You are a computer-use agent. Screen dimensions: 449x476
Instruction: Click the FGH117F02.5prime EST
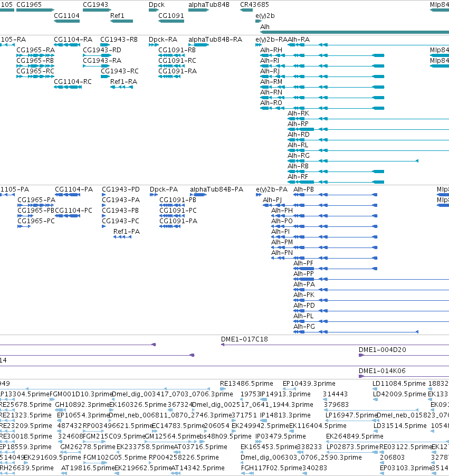(247, 473)
